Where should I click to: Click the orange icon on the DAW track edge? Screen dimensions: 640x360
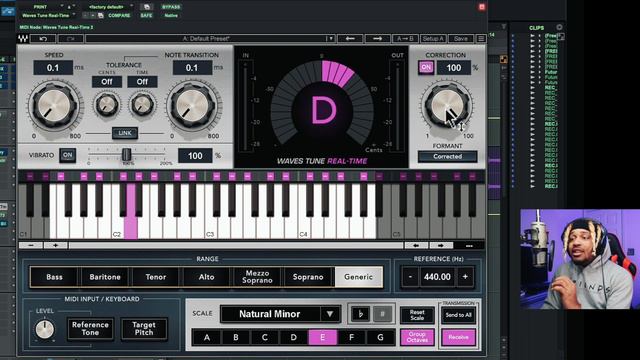point(503,59)
